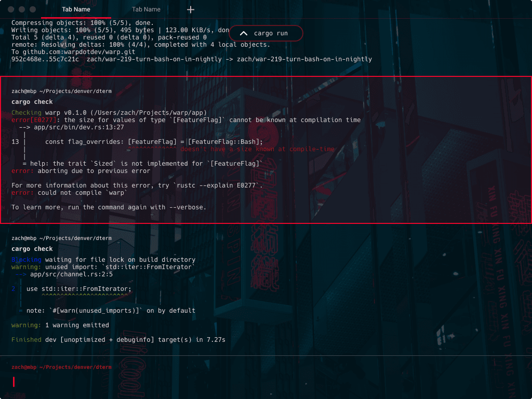Click the up chevron beside cargo run

(243, 33)
